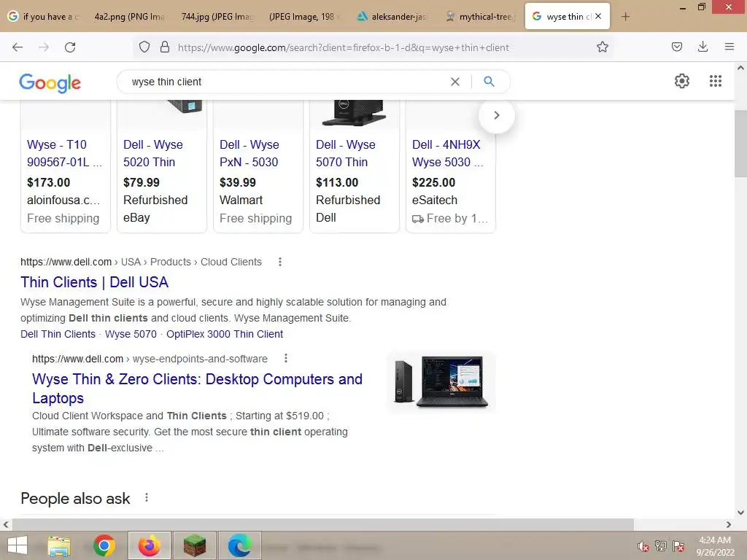Go to Google homepage logo

(50, 83)
